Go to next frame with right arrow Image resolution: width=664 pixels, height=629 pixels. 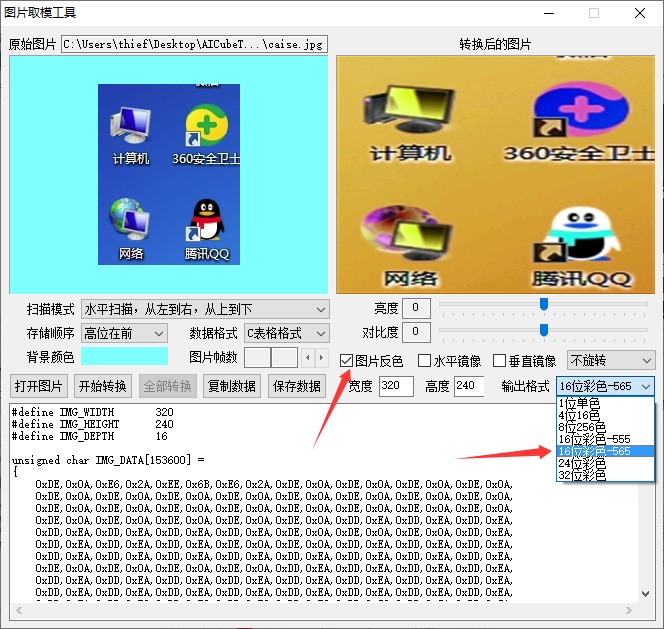321,357
